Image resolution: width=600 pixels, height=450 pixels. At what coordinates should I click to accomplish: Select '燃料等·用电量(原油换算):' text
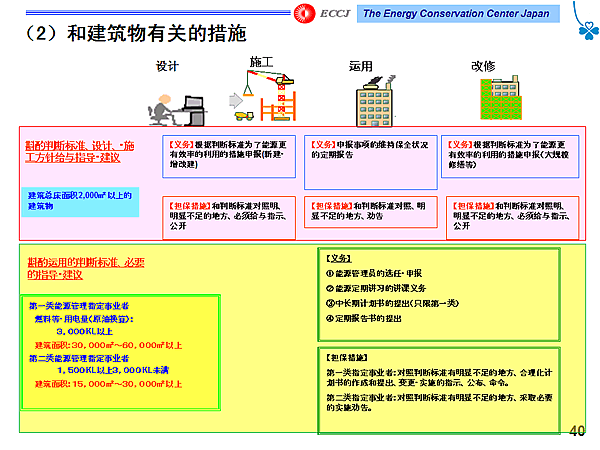tap(84, 319)
